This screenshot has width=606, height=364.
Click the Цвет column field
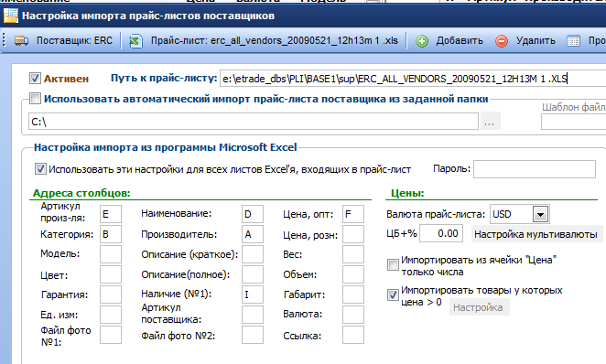pyautogui.click(x=111, y=274)
